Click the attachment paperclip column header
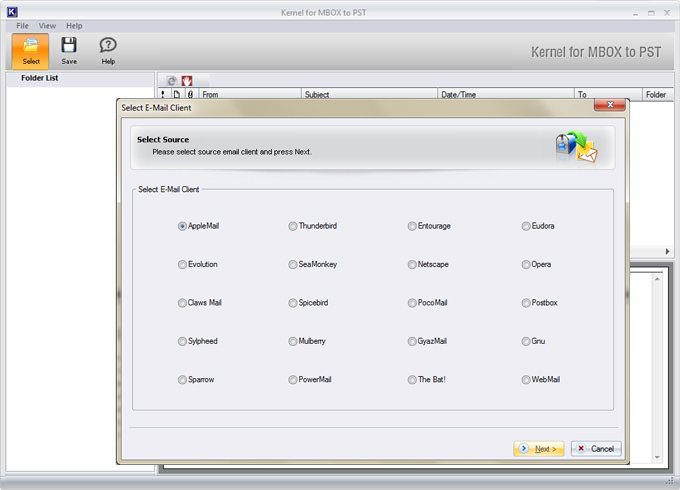 pyautogui.click(x=190, y=94)
